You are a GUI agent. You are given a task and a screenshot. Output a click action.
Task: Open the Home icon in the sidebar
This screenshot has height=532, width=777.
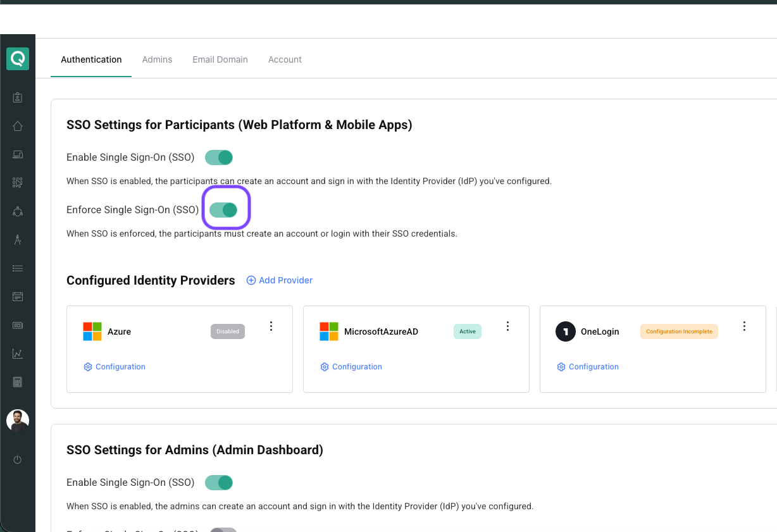[x=18, y=126]
